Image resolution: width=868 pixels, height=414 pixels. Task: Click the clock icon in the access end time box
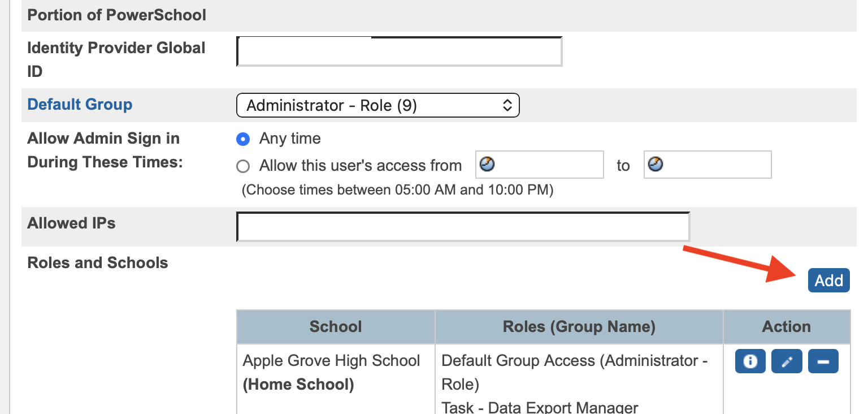(654, 165)
